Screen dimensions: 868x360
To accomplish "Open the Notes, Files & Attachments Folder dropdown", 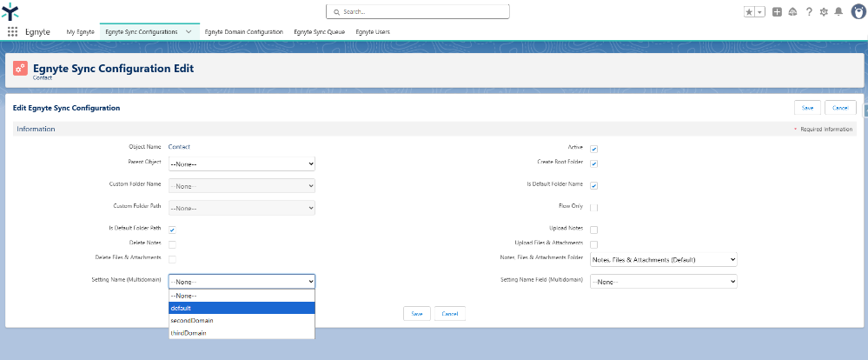I will coord(664,259).
